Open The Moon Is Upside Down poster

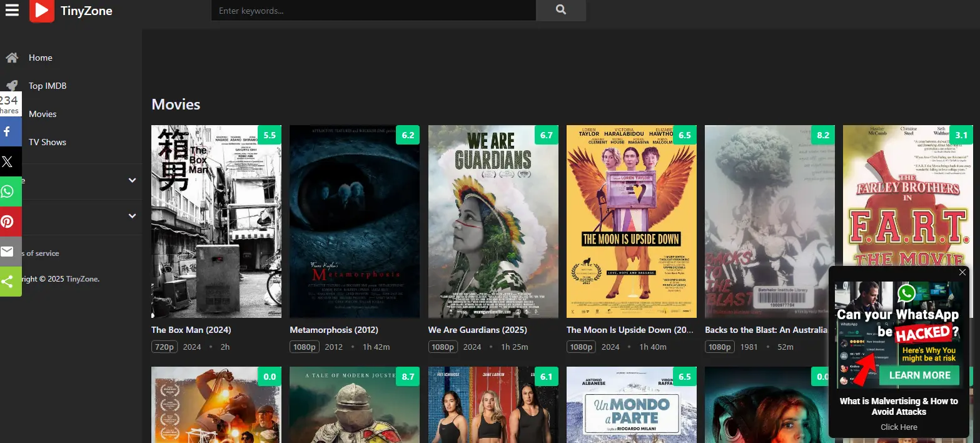point(632,221)
